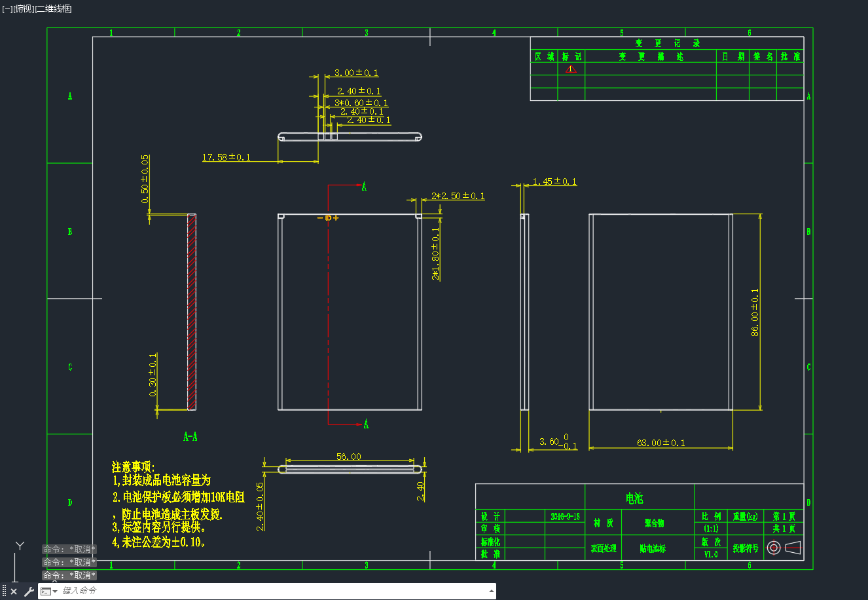
Task: Expand command history with the up arrow
Action: point(492,591)
